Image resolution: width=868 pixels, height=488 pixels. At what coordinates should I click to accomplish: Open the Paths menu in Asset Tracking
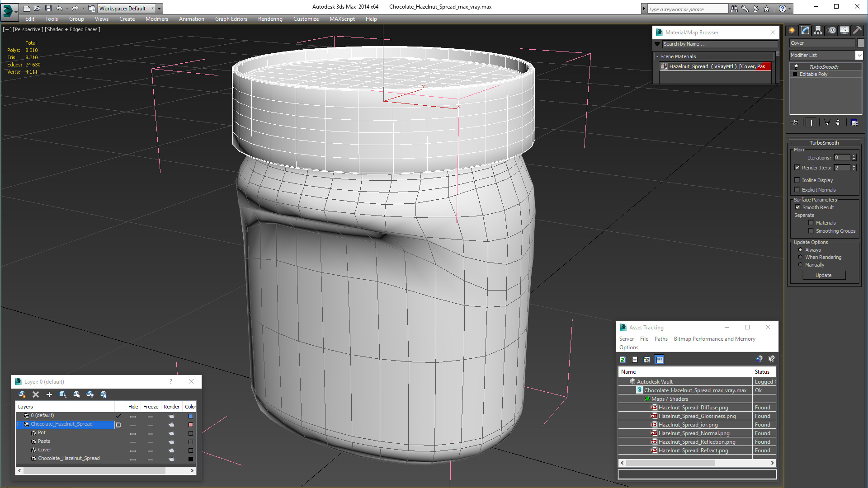661,339
